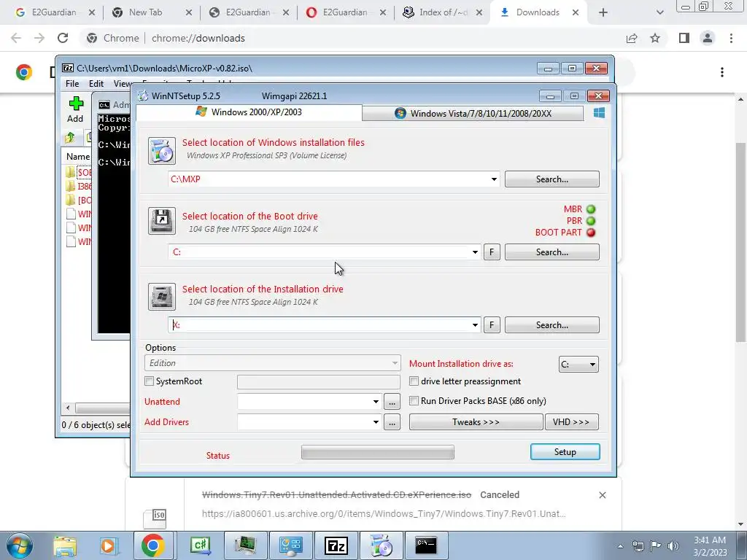Expand the Add Drivers dropdown
Viewport: 747px width, 560px height.
(x=376, y=422)
